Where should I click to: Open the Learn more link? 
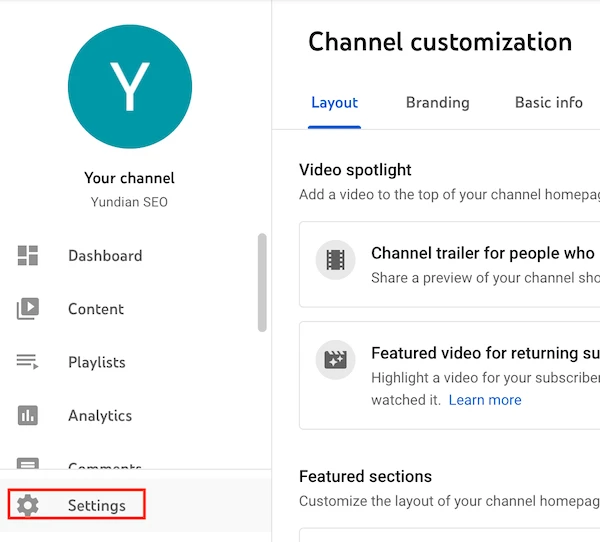pyautogui.click(x=485, y=400)
